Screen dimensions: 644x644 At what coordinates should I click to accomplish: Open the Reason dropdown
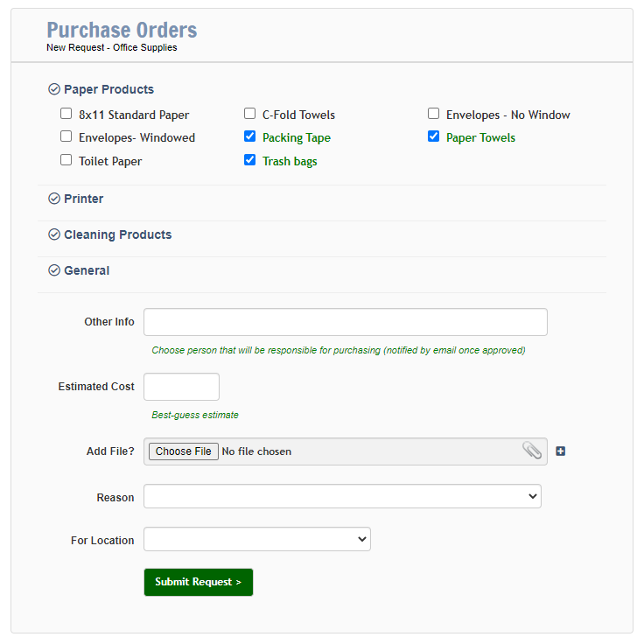click(342, 496)
